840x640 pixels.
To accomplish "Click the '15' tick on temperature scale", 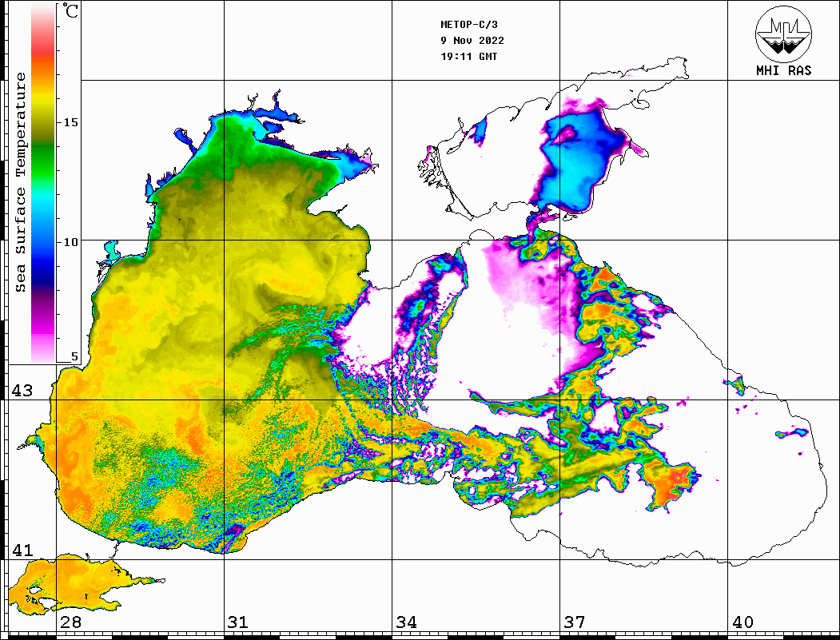I will pyautogui.click(x=70, y=122).
